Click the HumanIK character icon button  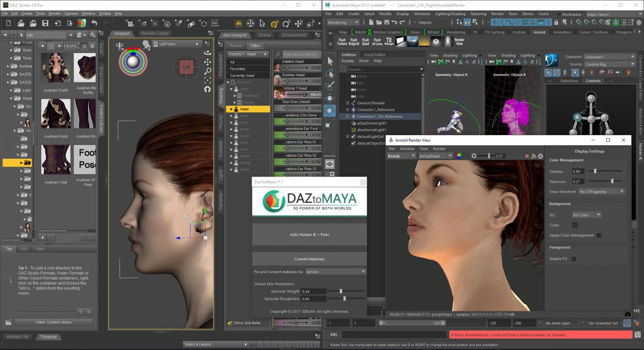(x=551, y=60)
